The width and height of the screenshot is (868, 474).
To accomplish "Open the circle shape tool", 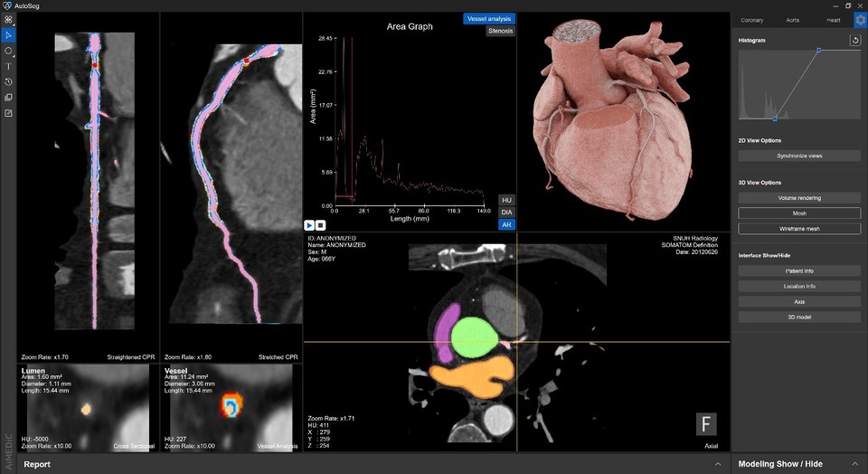I will [8, 51].
